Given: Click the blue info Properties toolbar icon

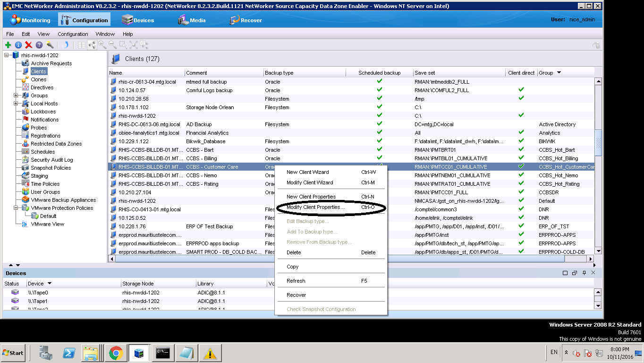Looking at the screenshot, I should click(x=18, y=45).
